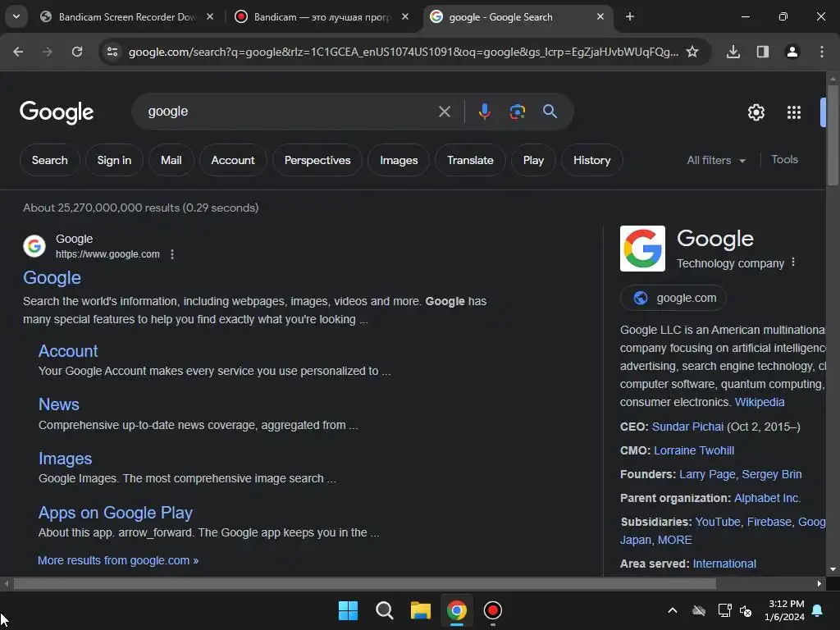Open tab search dropdown chevron

click(16, 16)
